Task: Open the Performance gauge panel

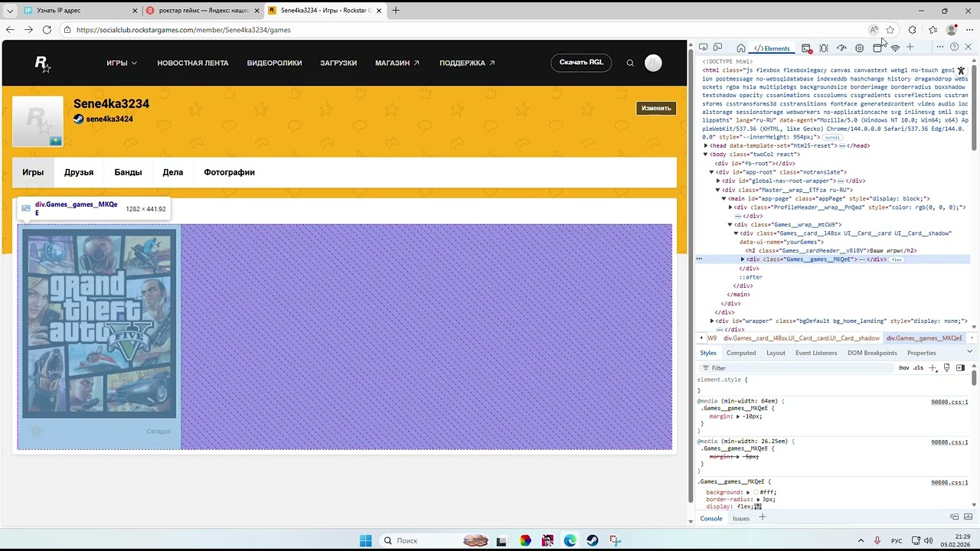Action: [841, 48]
